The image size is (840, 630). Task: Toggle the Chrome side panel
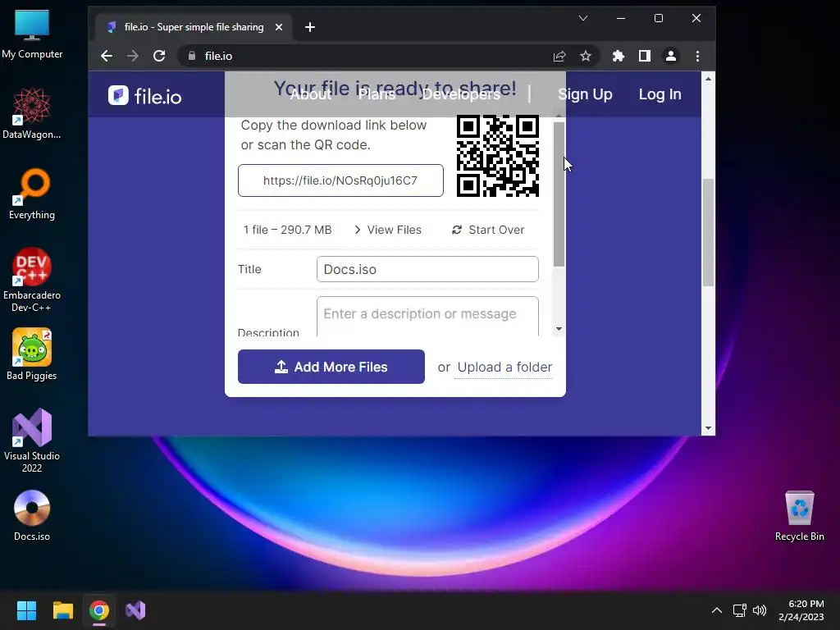pyautogui.click(x=645, y=56)
